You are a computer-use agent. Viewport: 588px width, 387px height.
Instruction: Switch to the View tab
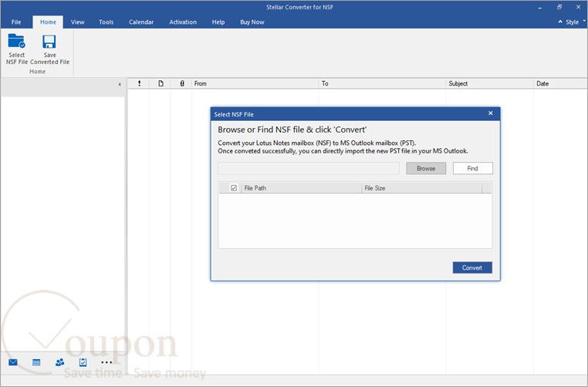(78, 22)
